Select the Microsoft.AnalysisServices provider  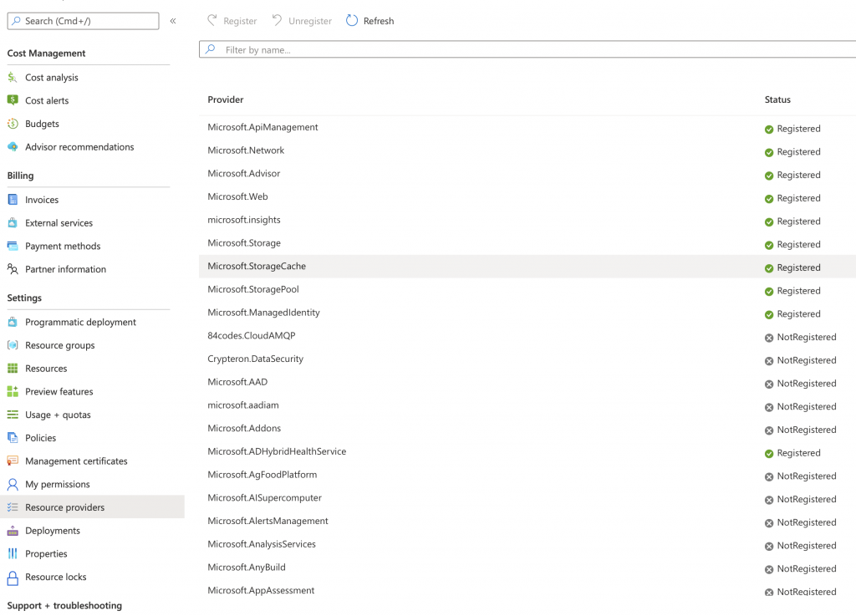click(x=262, y=544)
